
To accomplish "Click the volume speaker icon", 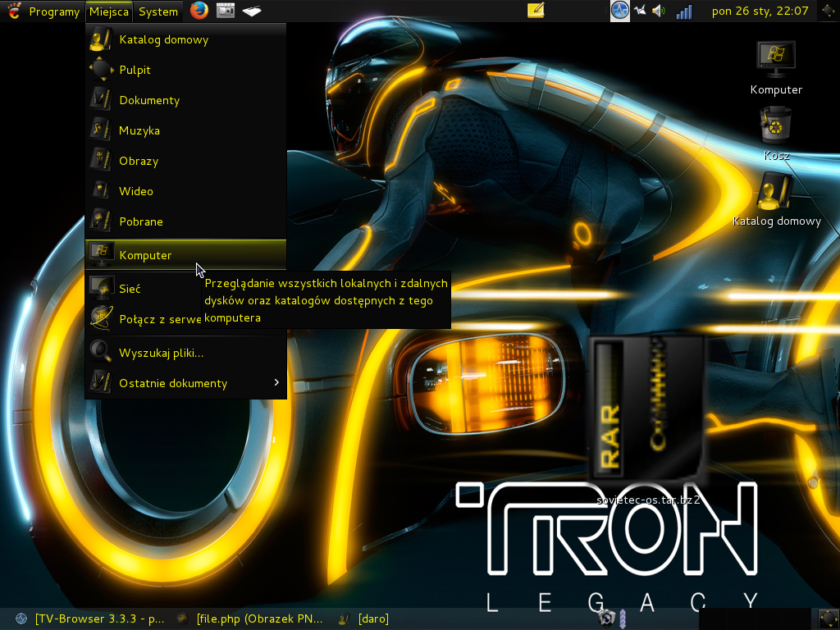I will coord(658,11).
